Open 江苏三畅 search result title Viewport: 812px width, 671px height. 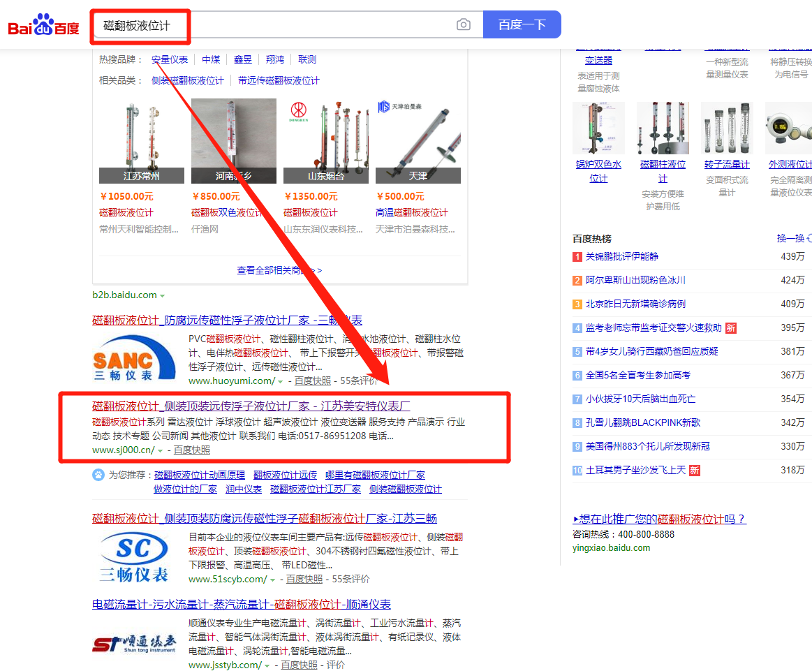coord(265,518)
